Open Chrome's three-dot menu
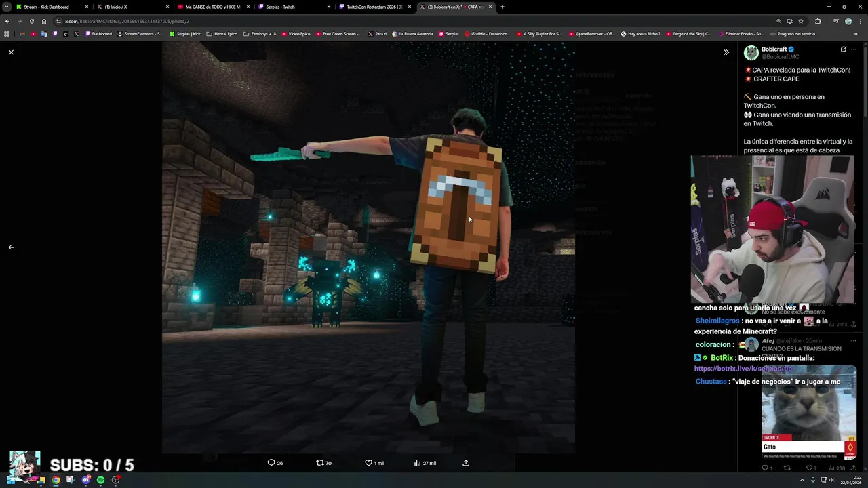This screenshot has width=868, height=488. (861, 21)
